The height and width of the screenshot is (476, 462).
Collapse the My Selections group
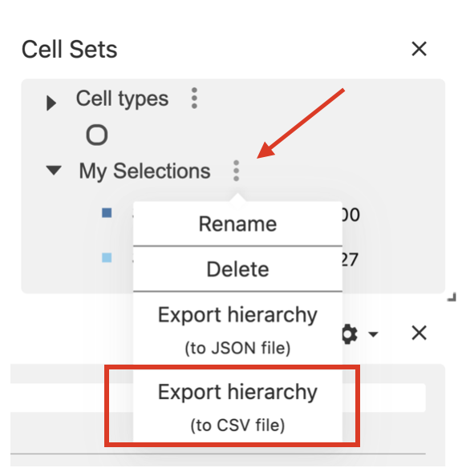pyautogui.click(x=54, y=170)
